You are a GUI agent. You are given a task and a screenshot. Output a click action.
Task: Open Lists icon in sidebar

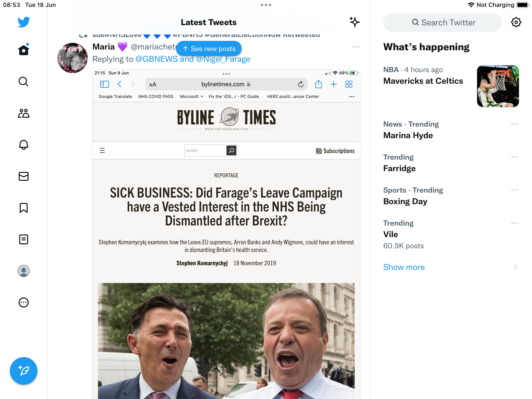click(24, 239)
